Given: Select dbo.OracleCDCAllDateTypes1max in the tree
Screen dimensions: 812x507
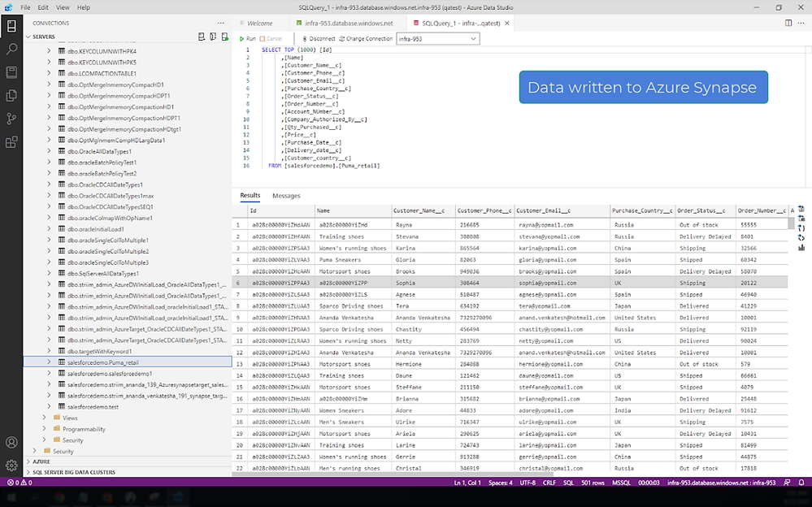Looking at the screenshot, I should point(111,196).
